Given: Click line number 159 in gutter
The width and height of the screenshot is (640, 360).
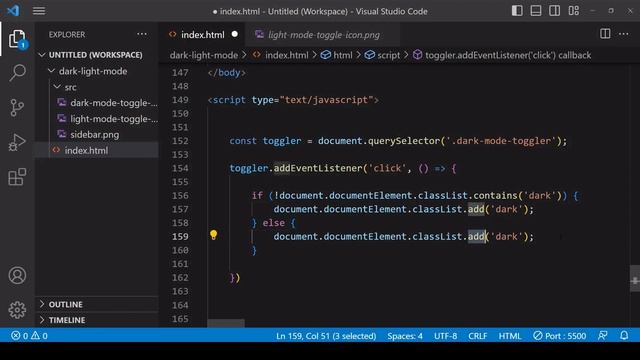Looking at the screenshot, I should coord(180,236).
